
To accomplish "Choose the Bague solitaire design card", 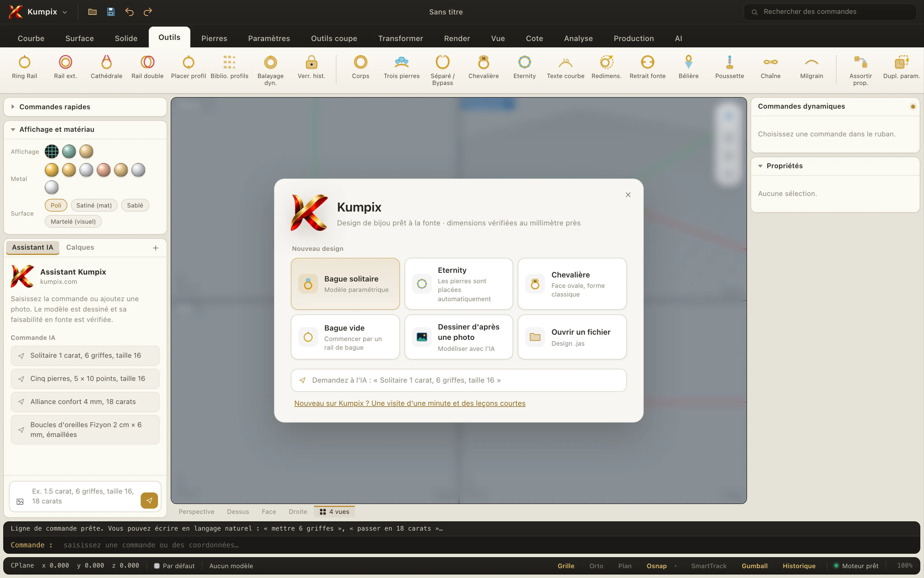I will [345, 284].
